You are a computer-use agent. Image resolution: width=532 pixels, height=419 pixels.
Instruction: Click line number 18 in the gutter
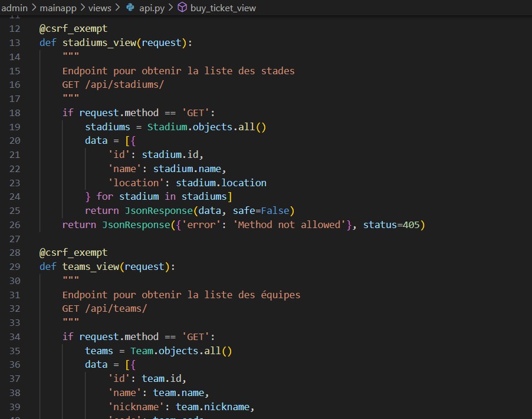[x=15, y=113]
